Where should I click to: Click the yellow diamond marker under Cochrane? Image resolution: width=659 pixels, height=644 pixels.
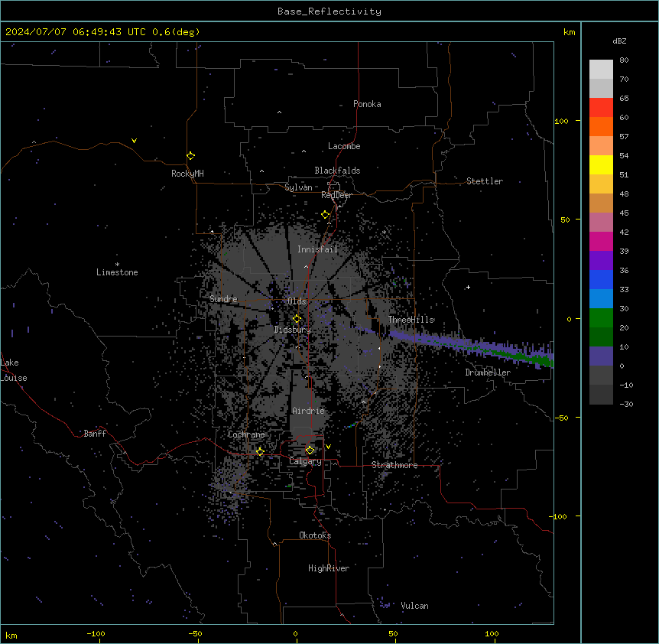[x=260, y=451]
